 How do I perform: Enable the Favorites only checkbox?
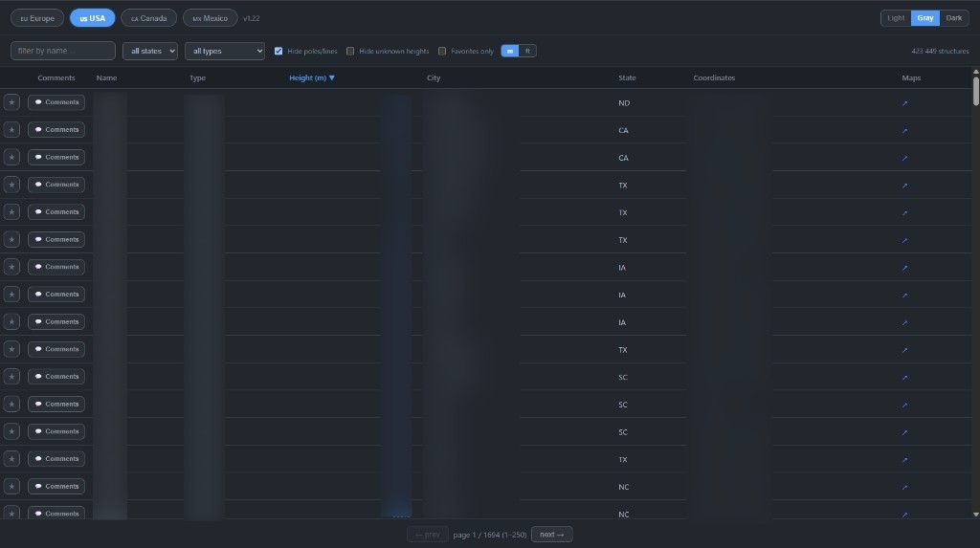click(x=442, y=52)
